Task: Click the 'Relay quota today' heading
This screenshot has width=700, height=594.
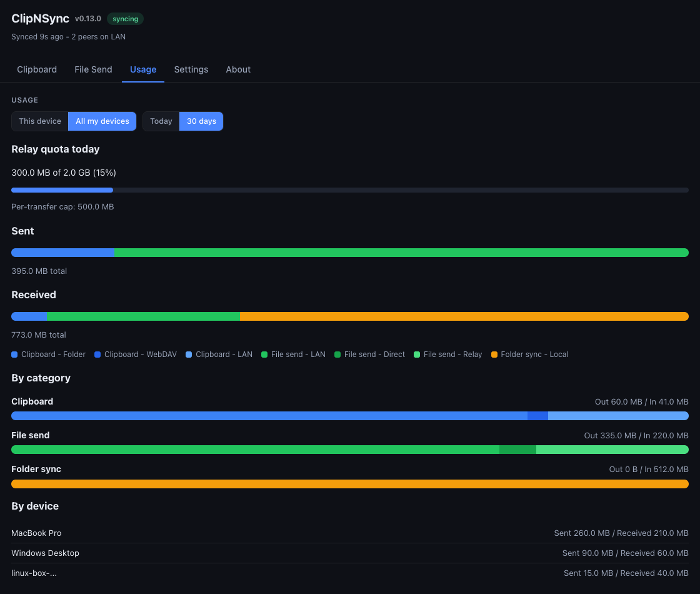Action: click(56, 149)
